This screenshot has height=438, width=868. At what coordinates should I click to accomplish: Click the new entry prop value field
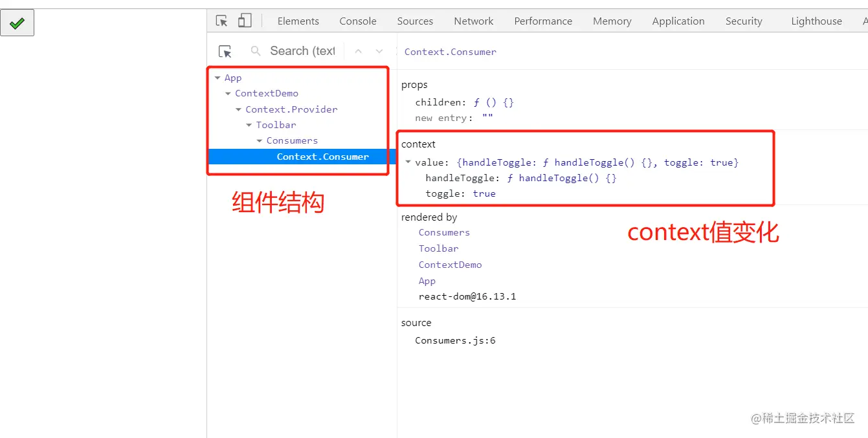(487, 118)
